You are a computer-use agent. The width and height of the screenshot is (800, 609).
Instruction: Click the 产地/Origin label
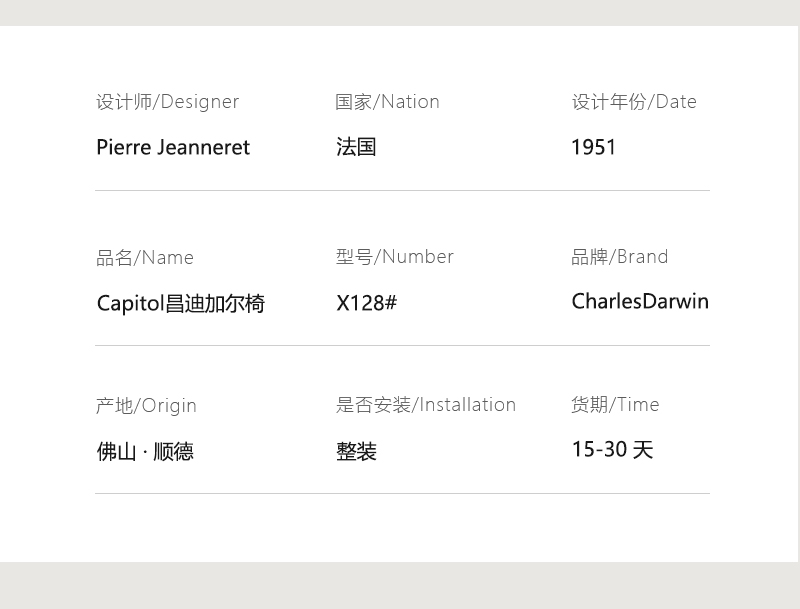click(x=146, y=406)
